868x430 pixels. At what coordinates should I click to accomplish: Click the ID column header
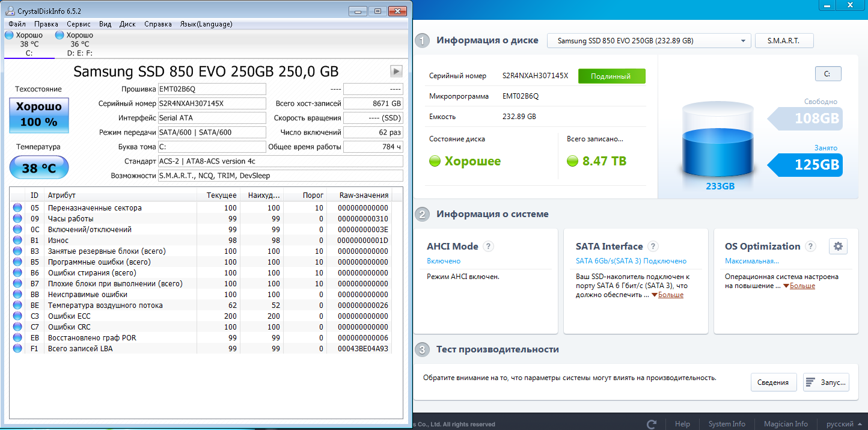[35, 195]
